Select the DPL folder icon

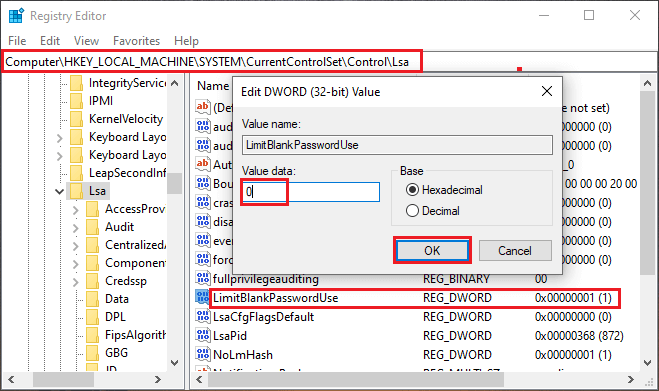click(92, 317)
